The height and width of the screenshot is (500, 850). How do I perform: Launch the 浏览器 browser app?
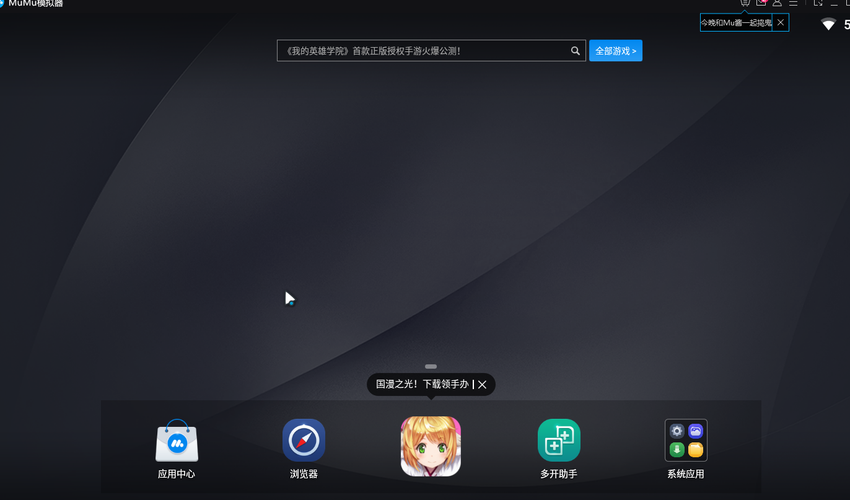click(303, 440)
